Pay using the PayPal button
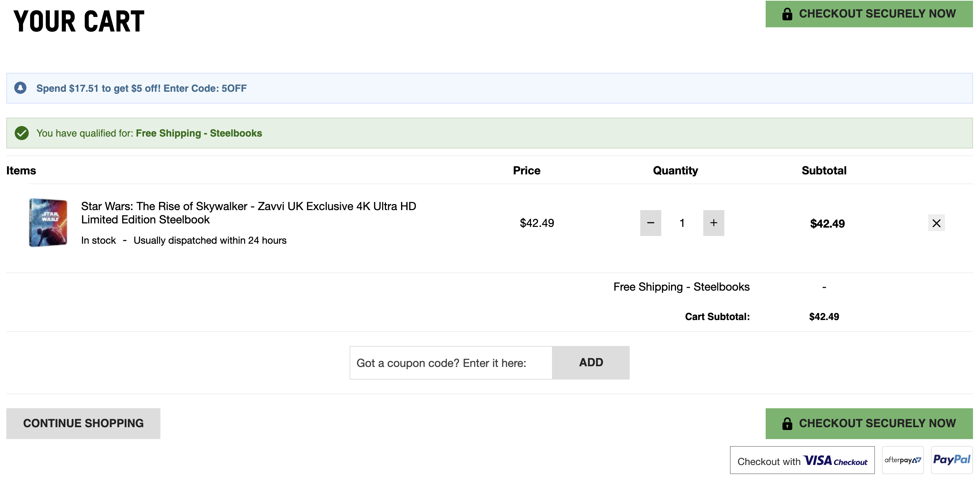Image resolution: width=980 pixels, height=479 pixels. coord(952,460)
